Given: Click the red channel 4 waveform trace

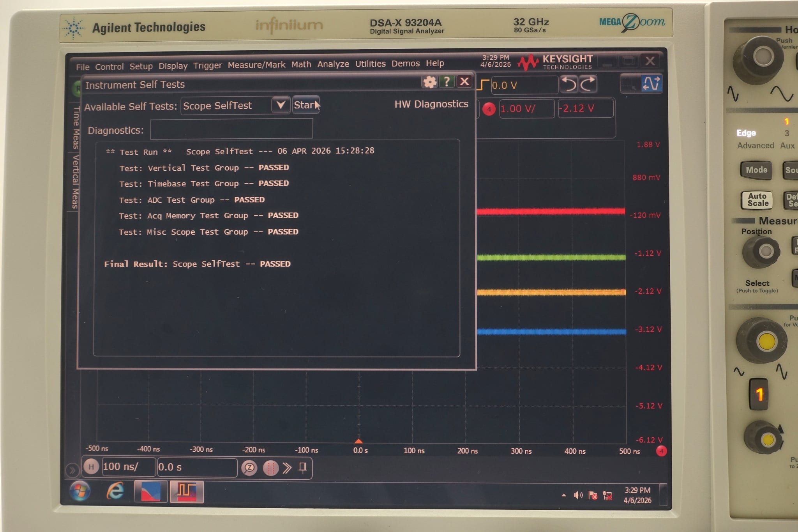Looking at the screenshot, I should (551, 212).
